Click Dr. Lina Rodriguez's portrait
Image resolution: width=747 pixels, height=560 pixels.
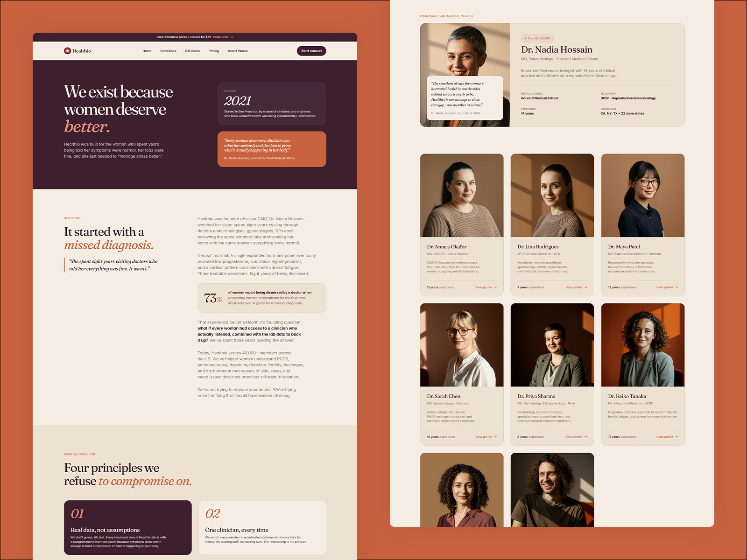tap(552, 196)
